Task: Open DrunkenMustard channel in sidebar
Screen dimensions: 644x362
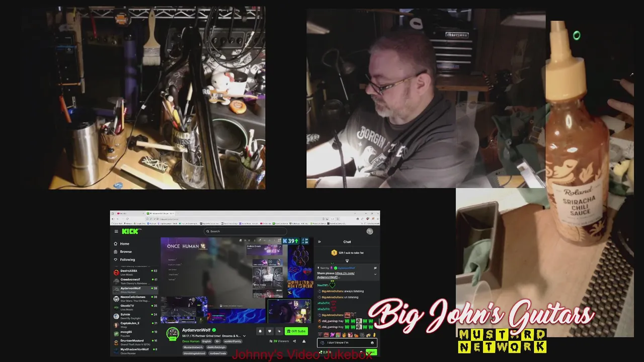Action: click(135, 342)
